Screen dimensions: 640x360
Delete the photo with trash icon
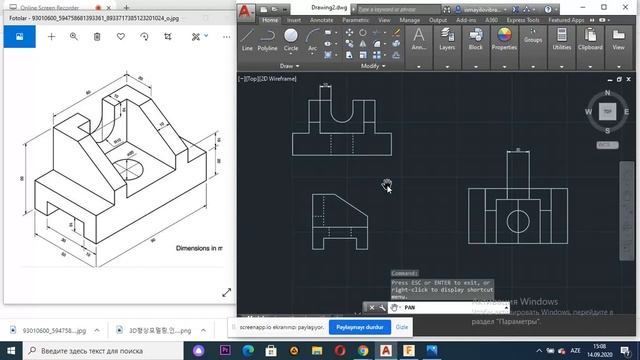coord(97,37)
